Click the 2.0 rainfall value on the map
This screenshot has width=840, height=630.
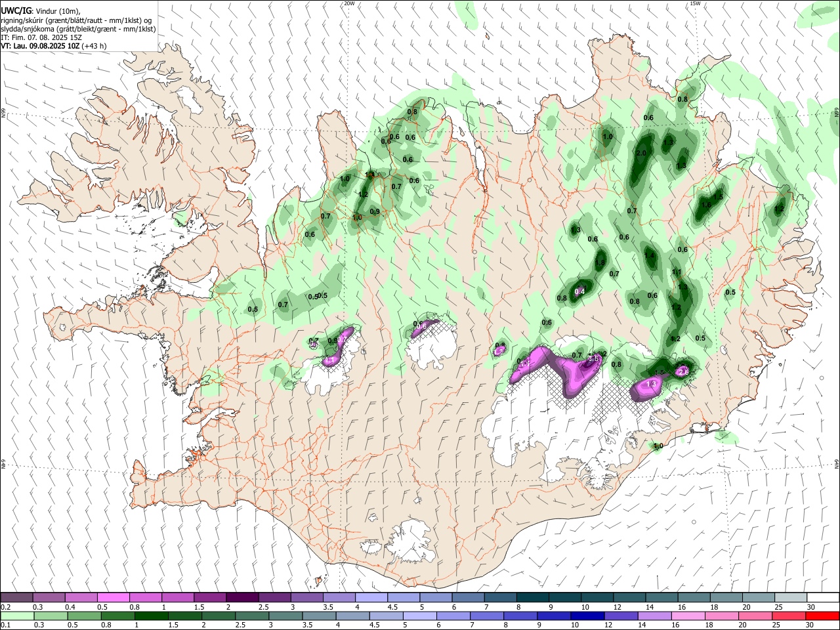point(641,153)
